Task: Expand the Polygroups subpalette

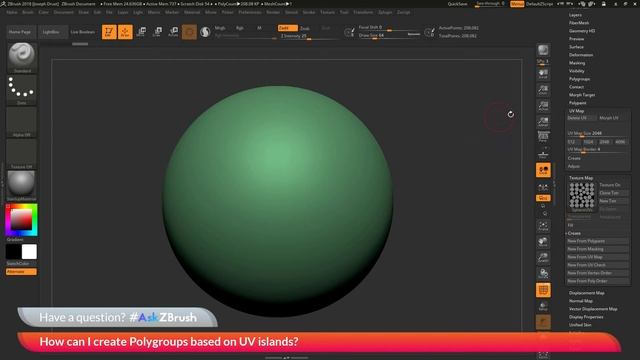Action: [x=579, y=79]
